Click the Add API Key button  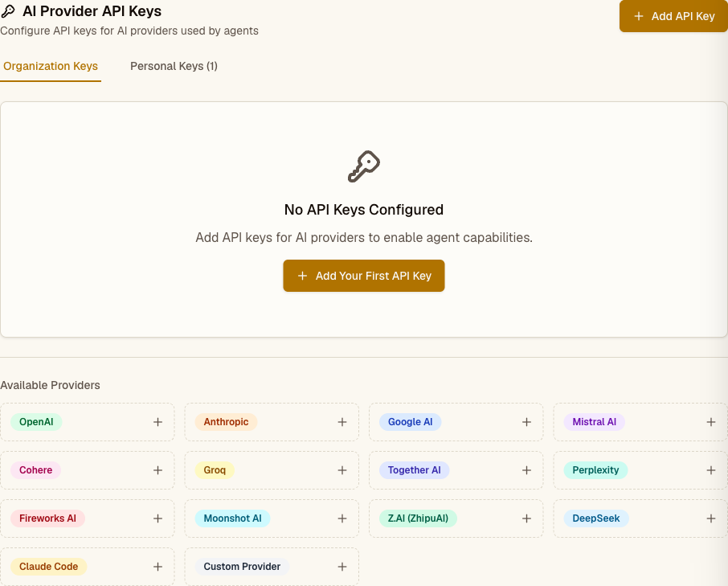tap(673, 16)
